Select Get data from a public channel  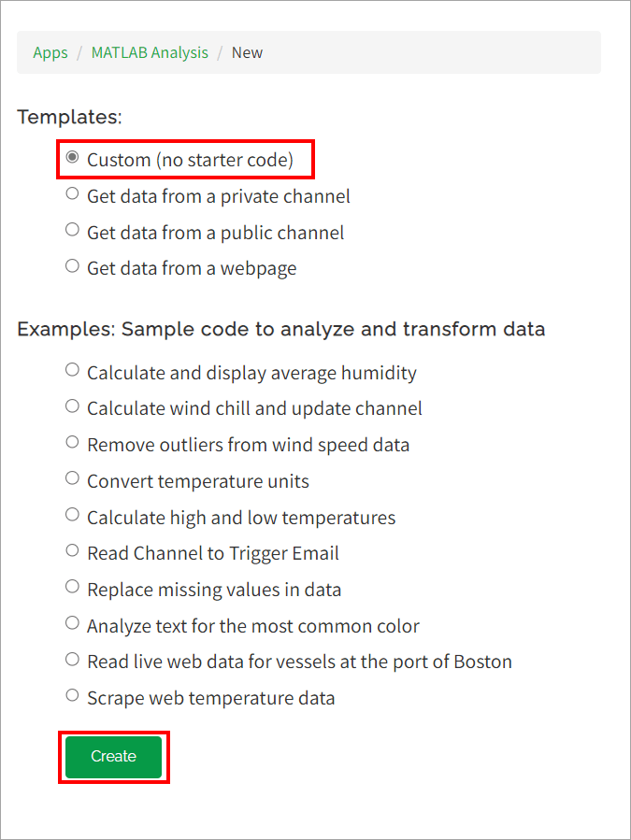(x=73, y=231)
